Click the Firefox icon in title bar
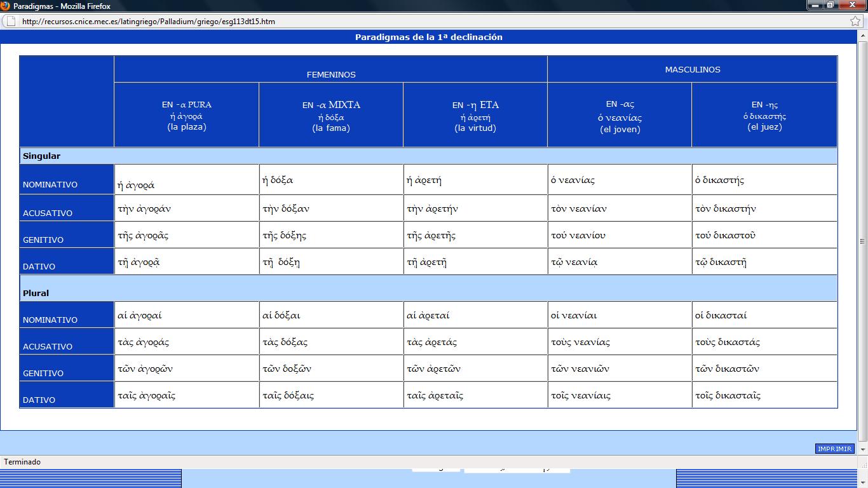This screenshot has height=488, width=868. point(6,6)
